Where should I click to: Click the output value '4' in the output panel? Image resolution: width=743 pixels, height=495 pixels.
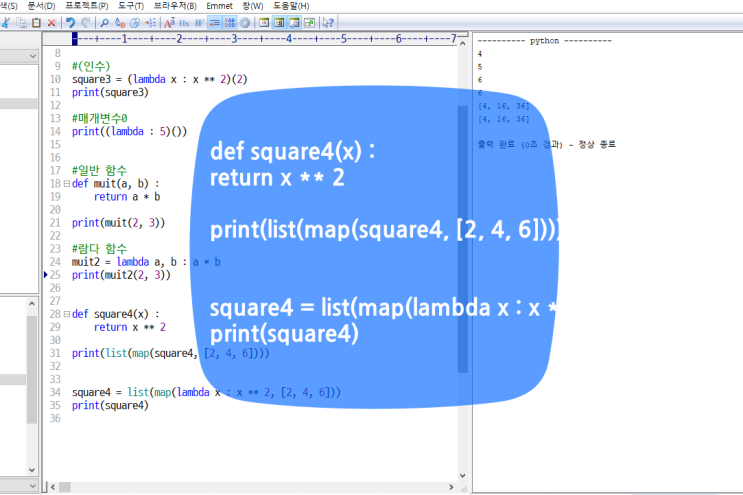point(480,54)
